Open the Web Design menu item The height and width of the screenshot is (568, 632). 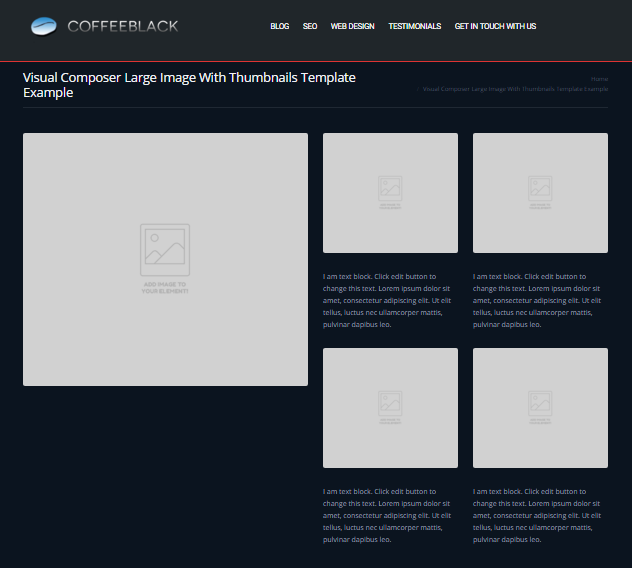click(x=352, y=26)
